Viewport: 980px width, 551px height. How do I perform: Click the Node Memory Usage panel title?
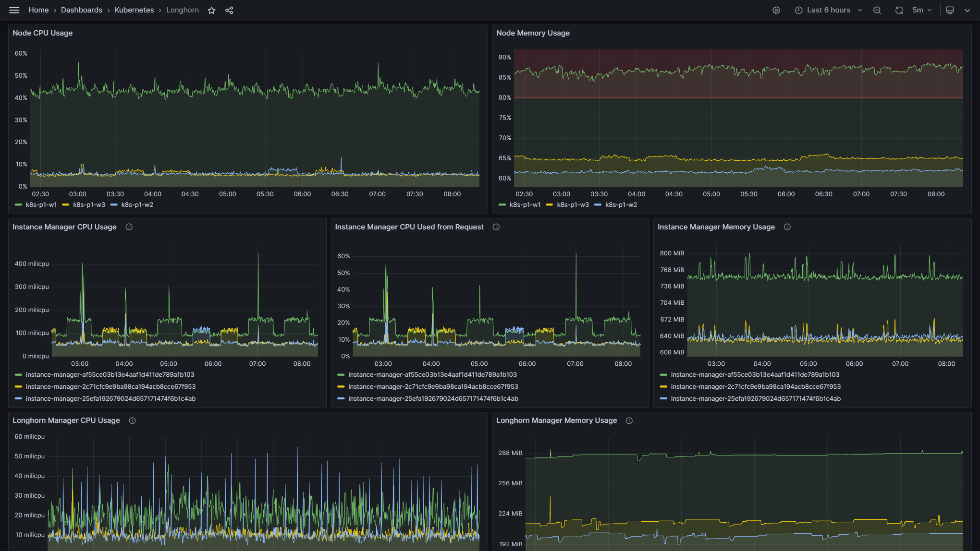(x=533, y=33)
